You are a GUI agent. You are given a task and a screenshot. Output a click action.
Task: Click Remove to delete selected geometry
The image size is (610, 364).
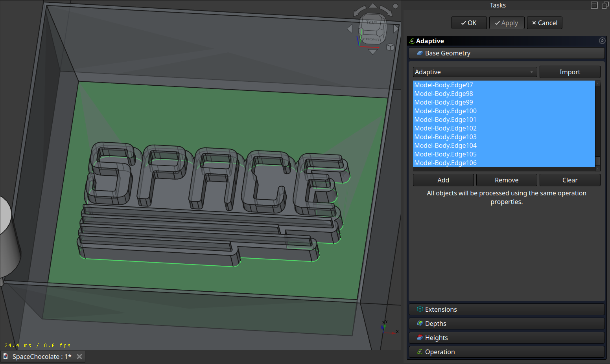(x=507, y=180)
